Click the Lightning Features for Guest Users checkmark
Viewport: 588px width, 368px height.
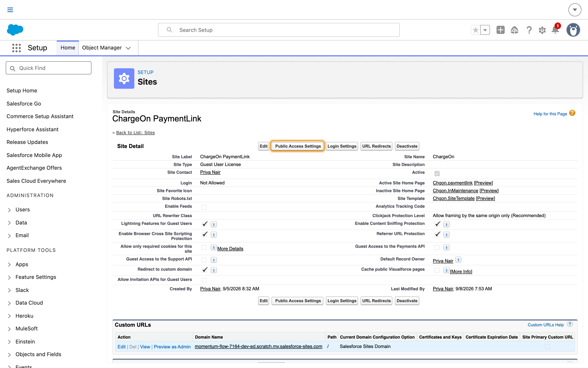pyautogui.click(x=205, y=224)
